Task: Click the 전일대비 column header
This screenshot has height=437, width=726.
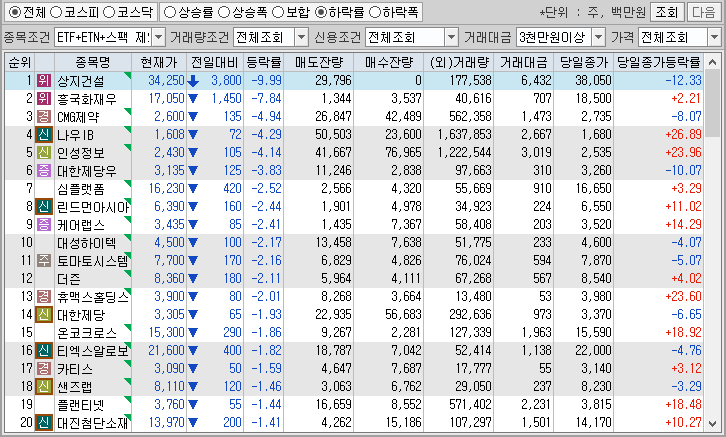Action: pyautogui.click(x=215, y=62)
